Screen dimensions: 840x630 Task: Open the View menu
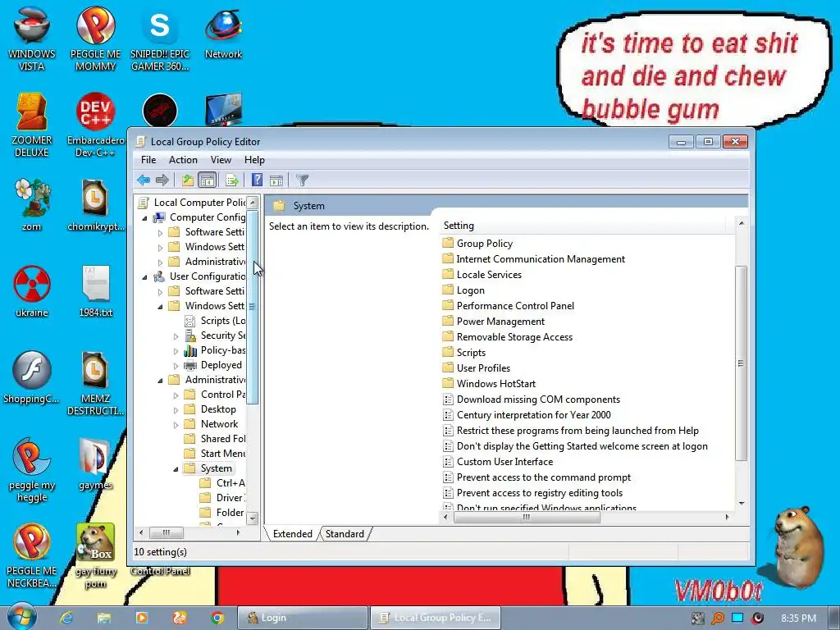(x=221, y=160)
